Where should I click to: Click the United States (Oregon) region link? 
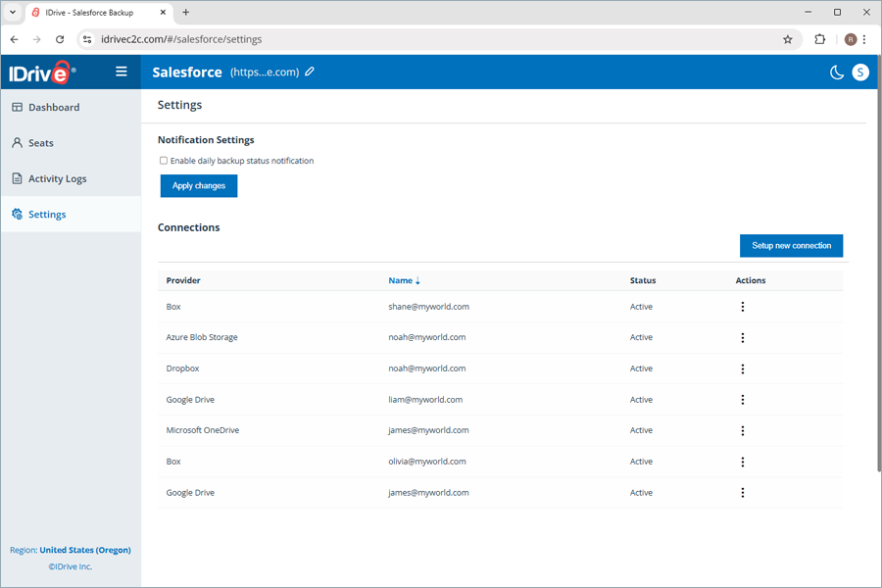pyautogui.click(x=85, y=551)
